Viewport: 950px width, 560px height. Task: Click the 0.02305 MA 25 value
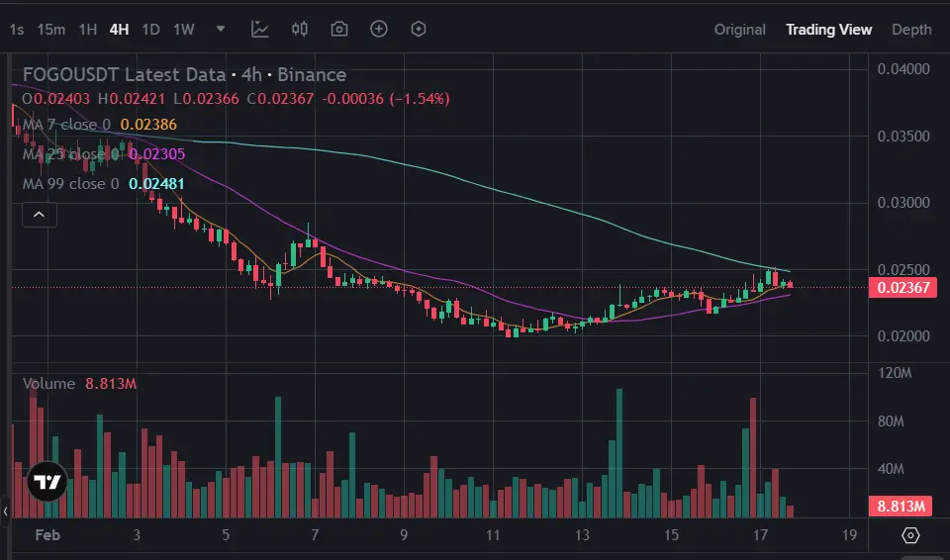(x=157, y=154)
